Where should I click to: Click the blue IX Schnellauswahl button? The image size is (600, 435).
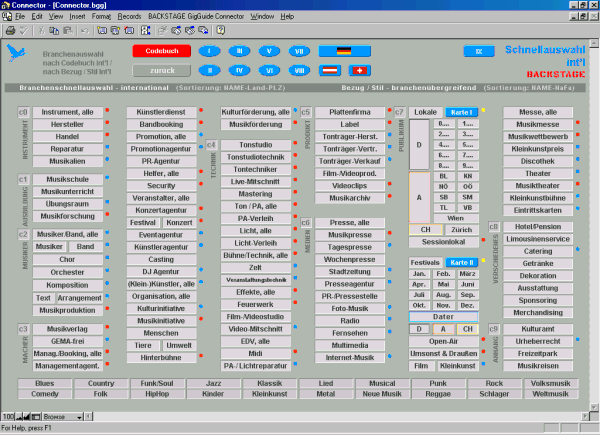(479, 51)
